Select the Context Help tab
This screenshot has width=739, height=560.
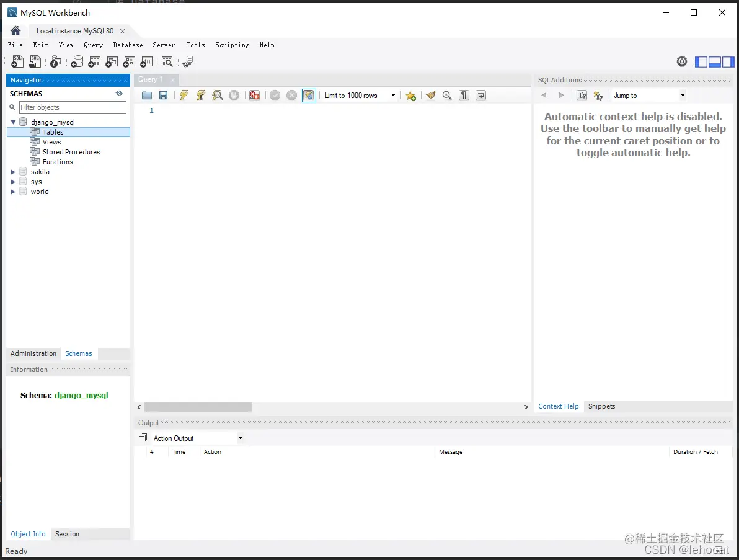click(559, 406)
